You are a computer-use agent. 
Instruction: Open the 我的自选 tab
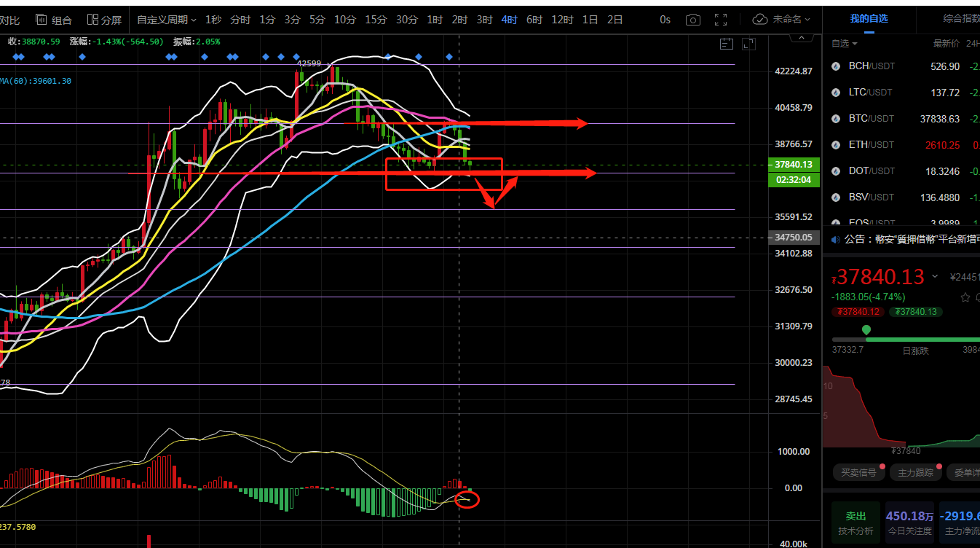click(869, 18)
